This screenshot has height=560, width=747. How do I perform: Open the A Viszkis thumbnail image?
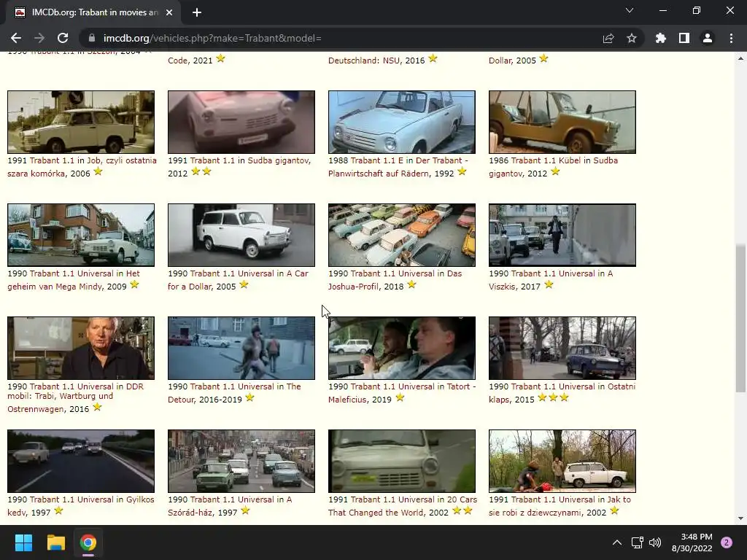[562, 236]
